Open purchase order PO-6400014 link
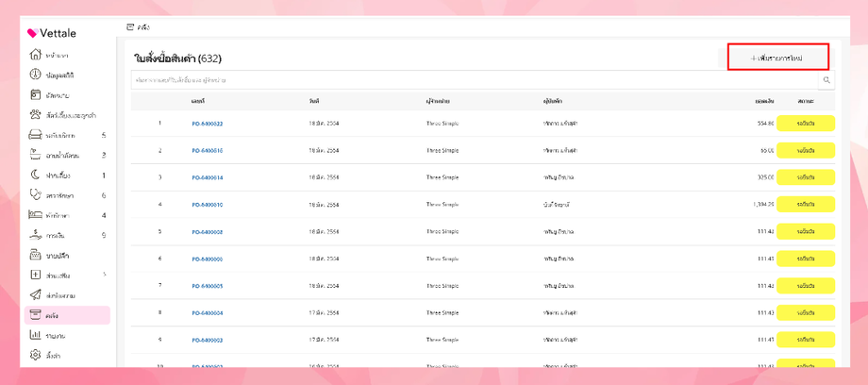The image size is (868, 385). [x=208, y=177]
